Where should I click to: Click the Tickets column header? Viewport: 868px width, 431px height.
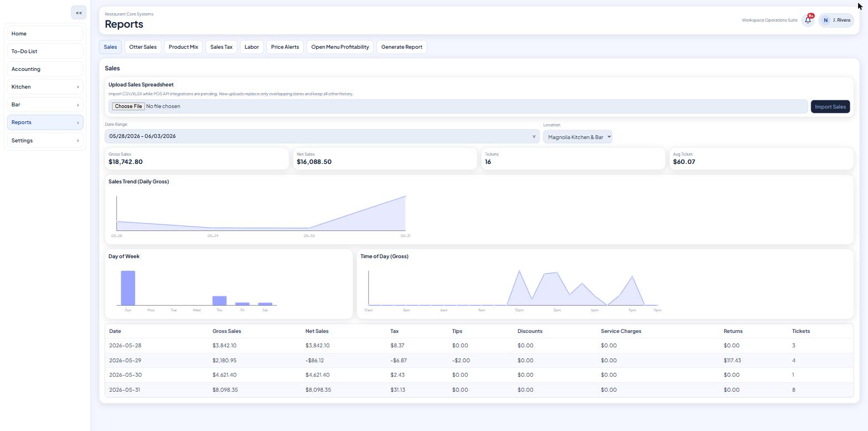[800, 331]
